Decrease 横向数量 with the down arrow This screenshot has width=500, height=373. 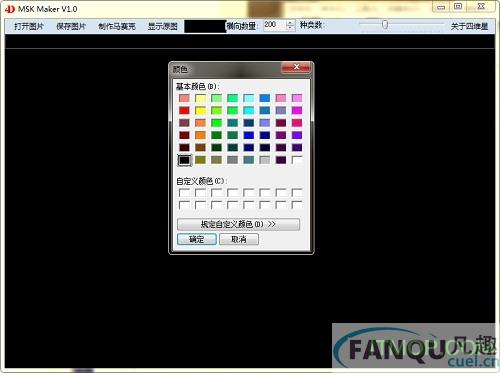point(290,28)
